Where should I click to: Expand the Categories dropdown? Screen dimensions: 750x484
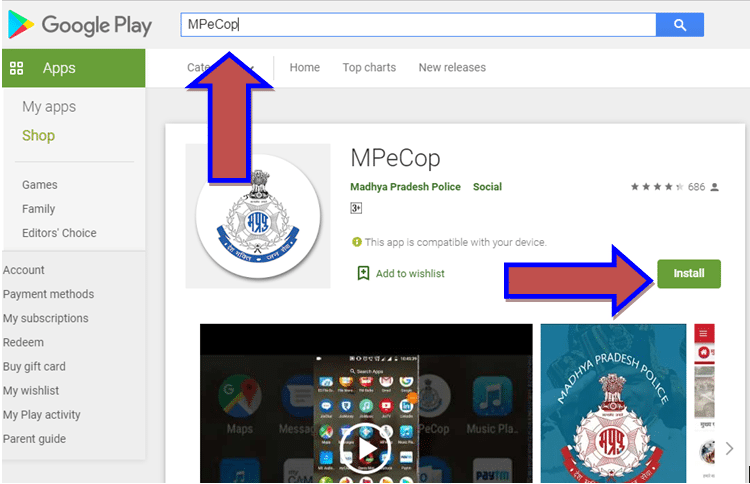coord(196,68)
